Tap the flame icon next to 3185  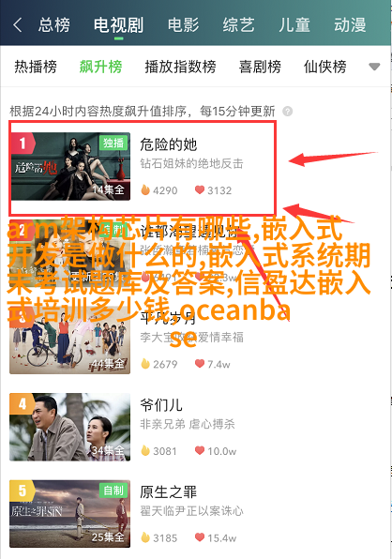(x=145, y=537)
